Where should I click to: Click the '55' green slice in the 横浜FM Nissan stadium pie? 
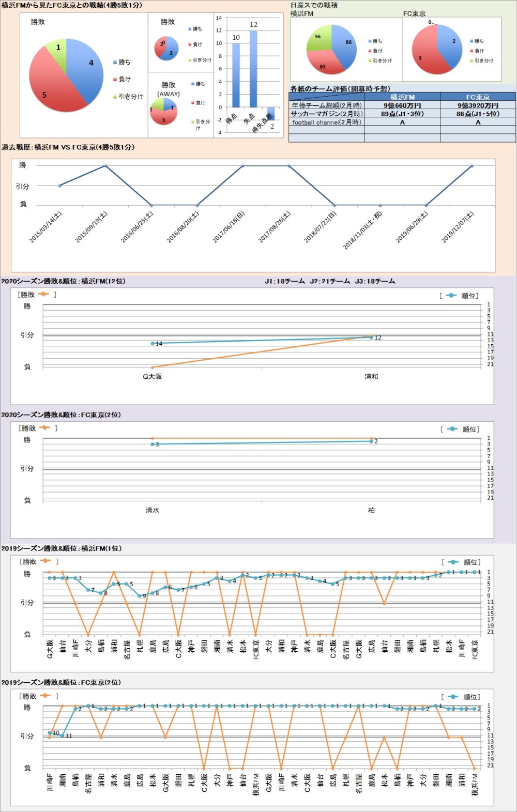coord(319,38)
